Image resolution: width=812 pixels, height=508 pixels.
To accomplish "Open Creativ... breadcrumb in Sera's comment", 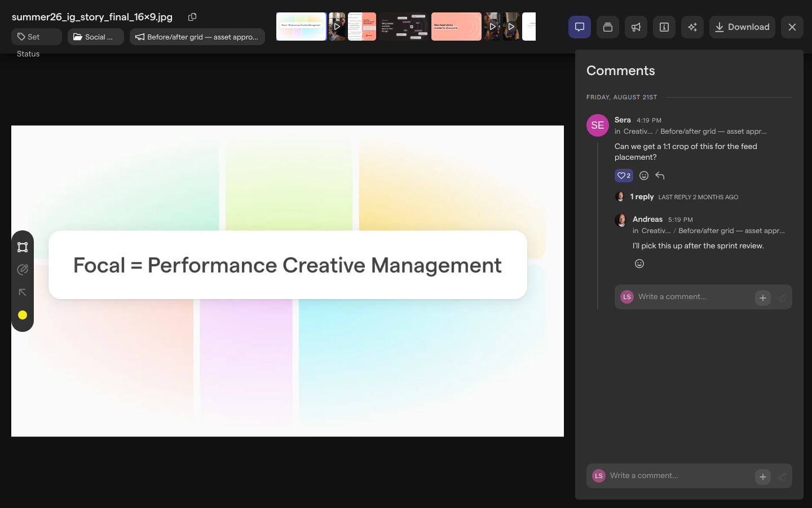I will tap(638, 132).
